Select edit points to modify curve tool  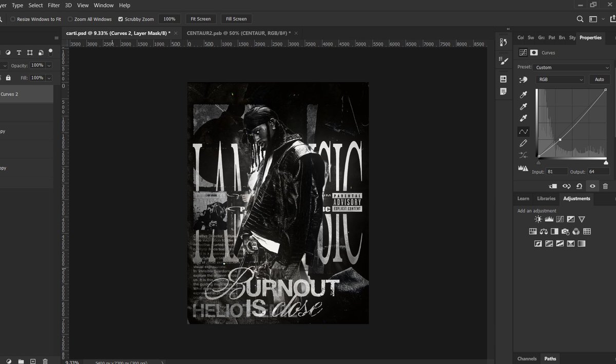pyautogui.click(x=524, y=131)
